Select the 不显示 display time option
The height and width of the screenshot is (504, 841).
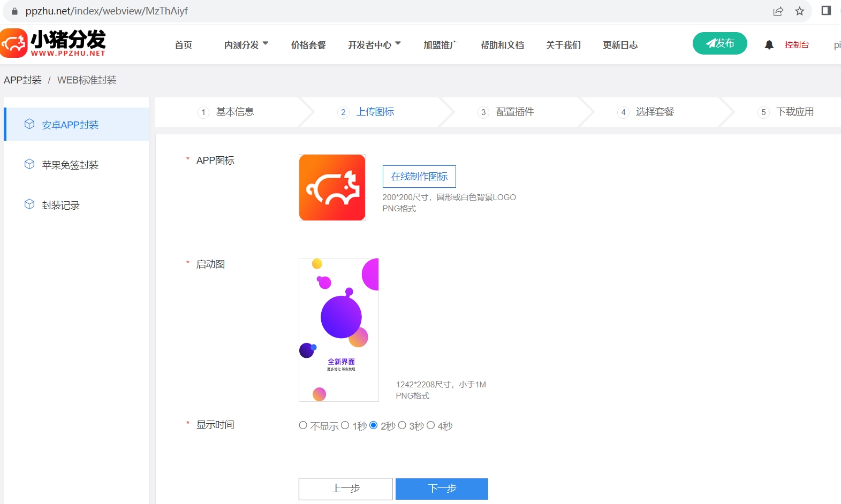(303, 425)
